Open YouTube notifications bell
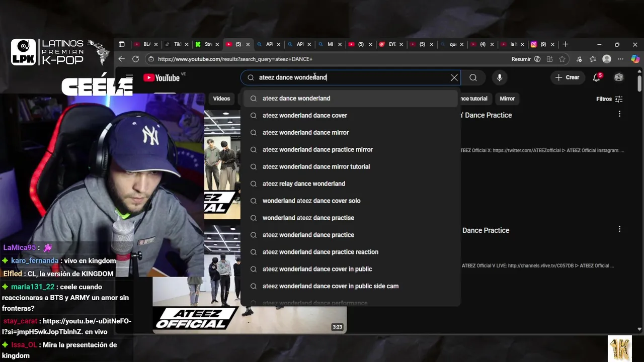 [597, 77]
